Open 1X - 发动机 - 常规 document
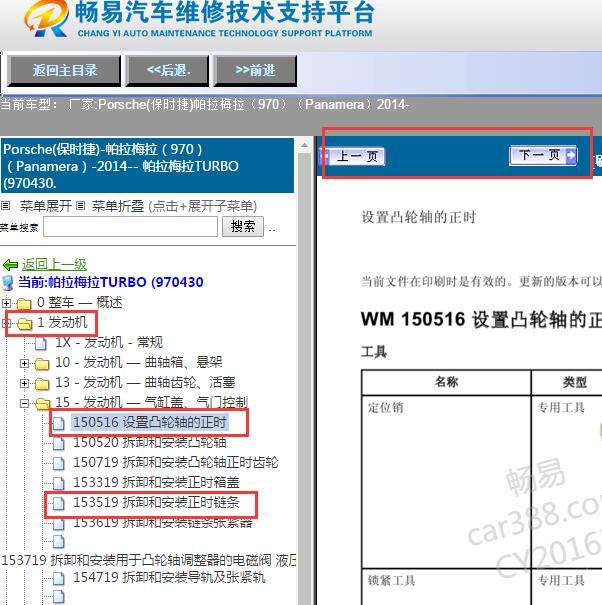The width and height of the screenshot is (602, 605). (x=109, y=342)
